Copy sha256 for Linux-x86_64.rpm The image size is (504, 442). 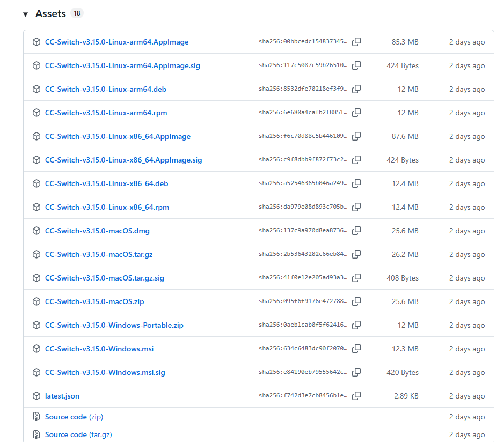click(356, 207)
